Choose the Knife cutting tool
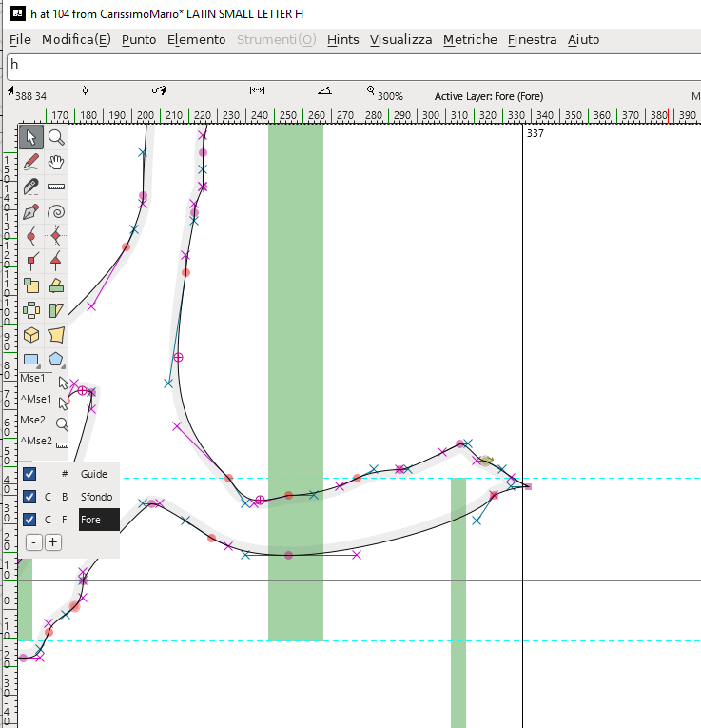 [31, 187]
